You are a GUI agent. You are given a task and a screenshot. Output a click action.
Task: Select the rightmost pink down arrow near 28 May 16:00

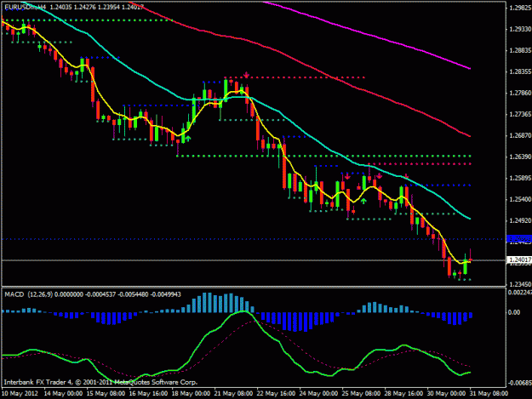click(406, 177)
